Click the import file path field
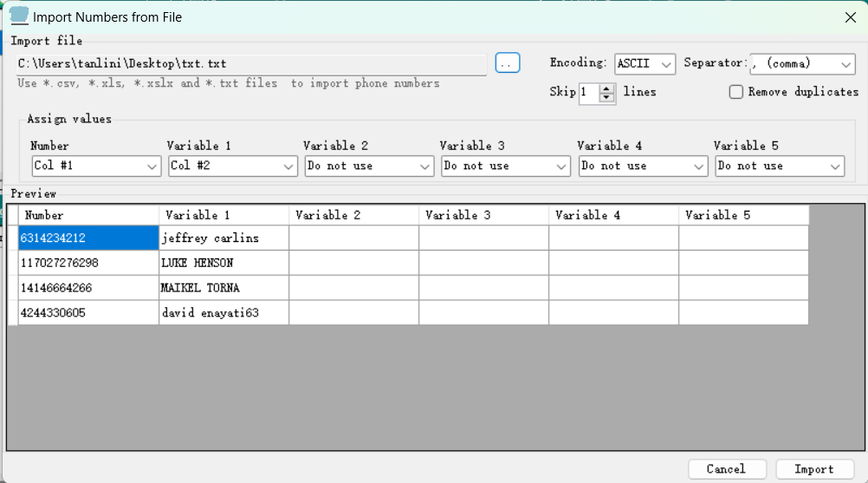Screen dimensions: 868x483 (251, 63)
